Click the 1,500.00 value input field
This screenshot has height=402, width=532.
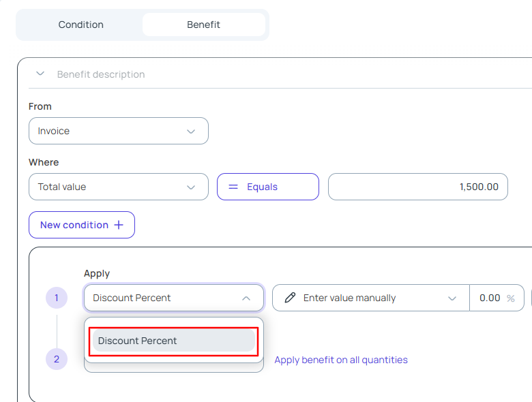[x=417, y=187]
